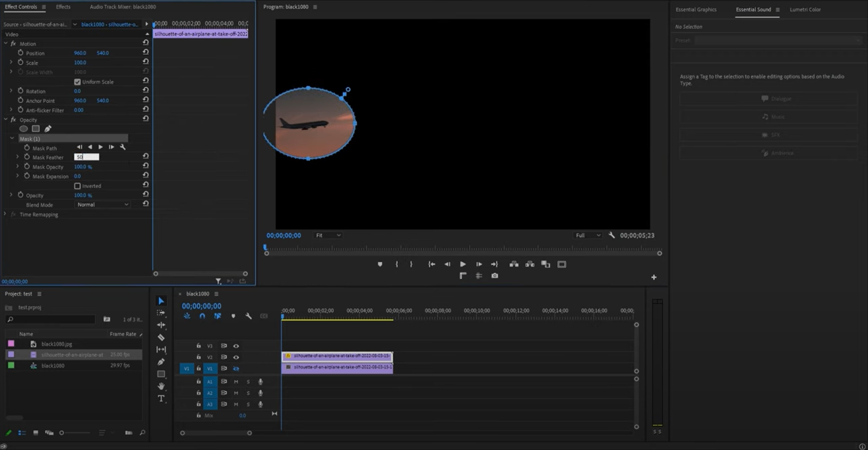
Task: Select the Pen tool in tools panel
Action: [x=161, y=362]
